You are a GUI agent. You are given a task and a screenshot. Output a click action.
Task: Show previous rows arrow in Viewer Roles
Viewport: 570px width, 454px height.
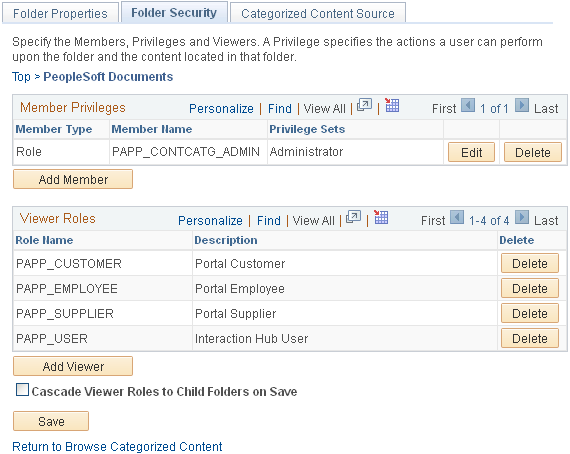pos(457,217)
